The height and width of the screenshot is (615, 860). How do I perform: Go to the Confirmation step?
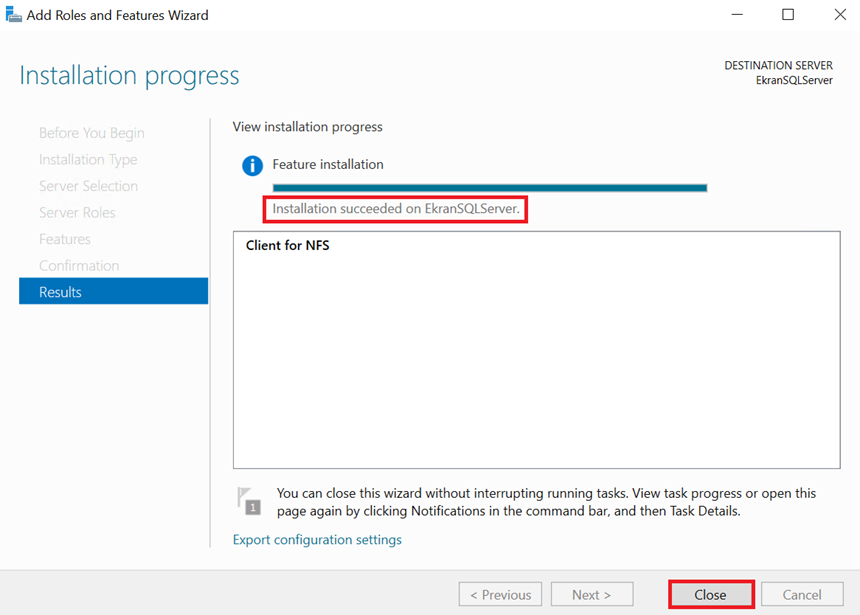click(79, 266)
